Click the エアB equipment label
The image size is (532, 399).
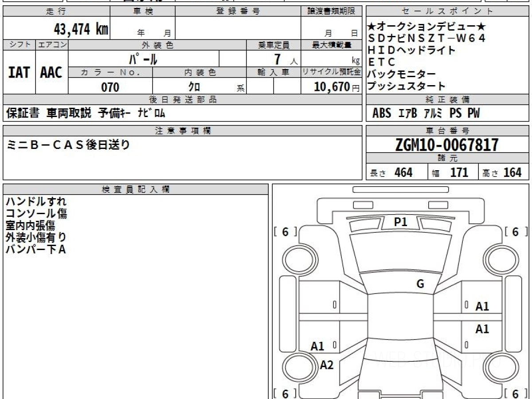click(407, 113)
